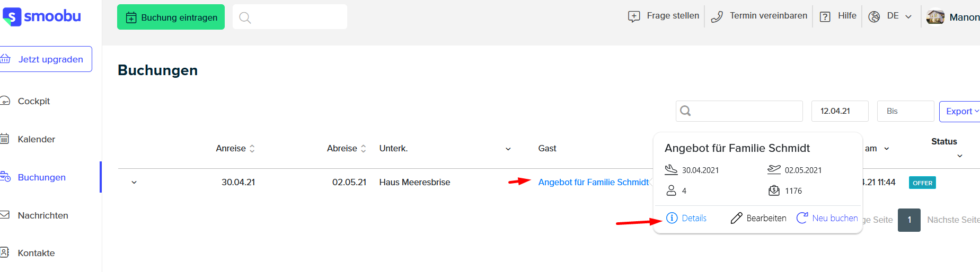Screen dimensions: 980x272
Task: Click the Manon profile avatar
Action: [x=935, y=17]
